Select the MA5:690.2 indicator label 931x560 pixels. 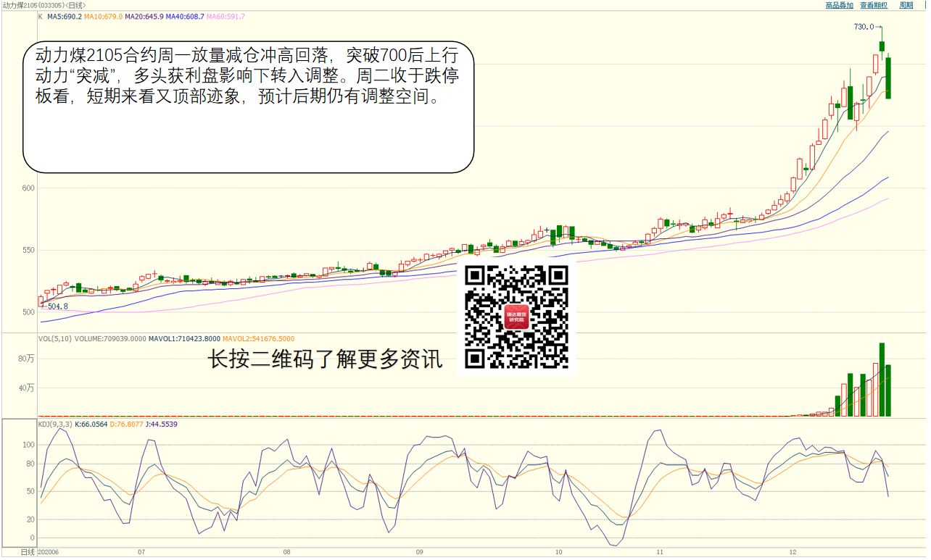65,16
